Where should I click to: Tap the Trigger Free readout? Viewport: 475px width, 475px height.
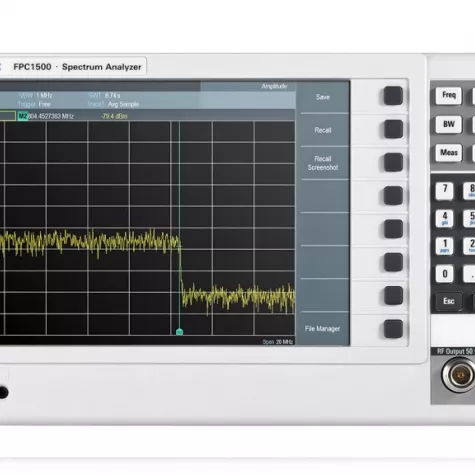[34, 104]
